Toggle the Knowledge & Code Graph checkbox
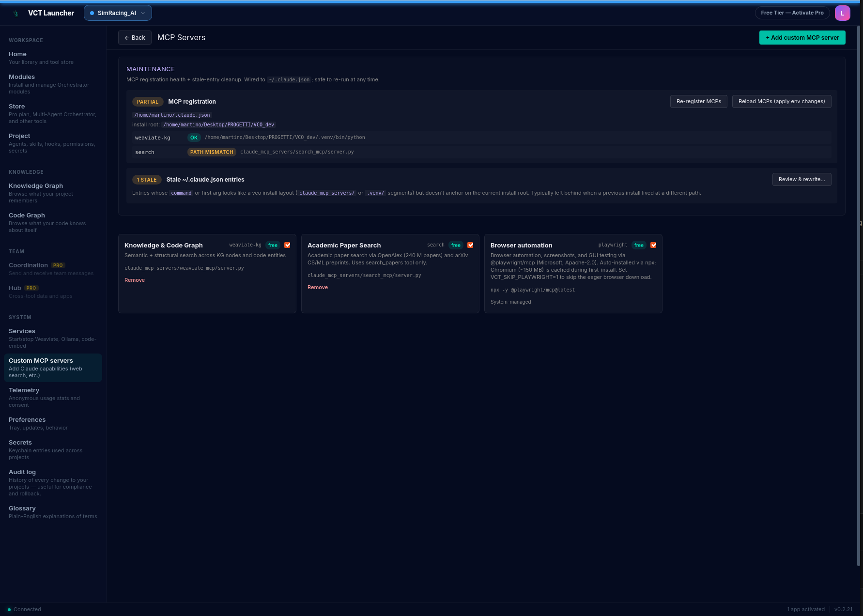This screenshot has width=863, height=616. (x=287, y=245)
